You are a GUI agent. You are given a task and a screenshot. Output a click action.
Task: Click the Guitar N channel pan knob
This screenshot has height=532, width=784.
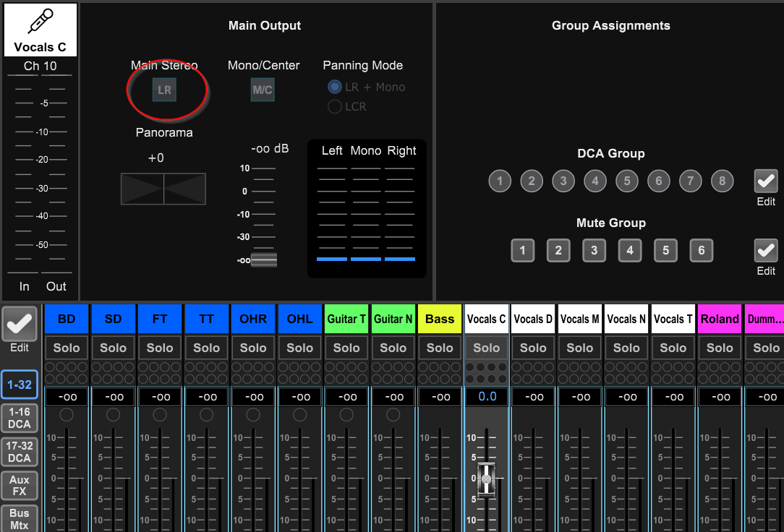point(393,415)
